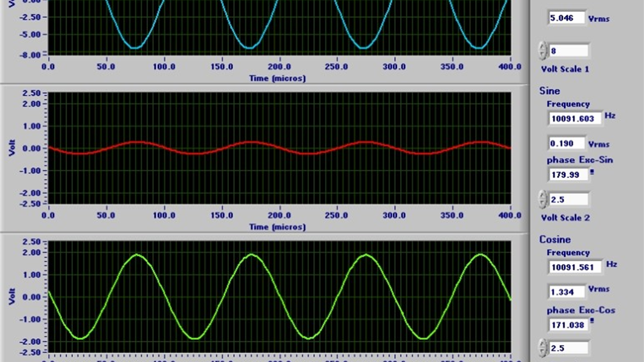Select the Volt Scale 2 value field
Screen dimensions: 644x362
[569, 200]
